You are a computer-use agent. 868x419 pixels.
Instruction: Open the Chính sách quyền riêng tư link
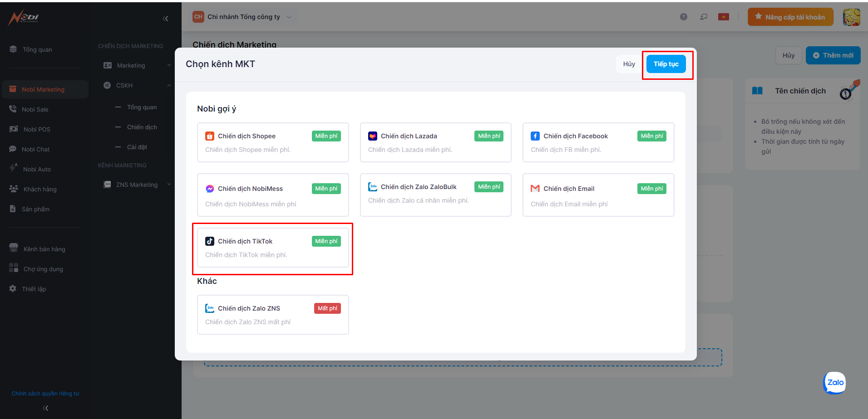[45, 394]
